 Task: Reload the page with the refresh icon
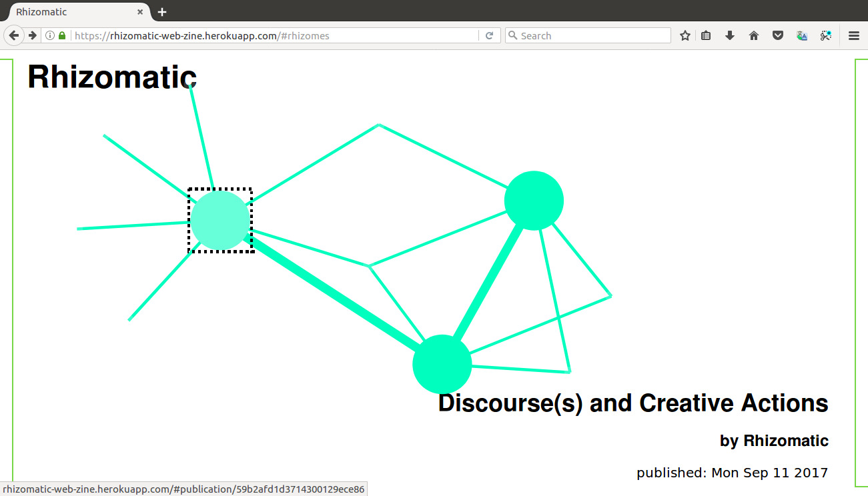[x=489, y=36]
